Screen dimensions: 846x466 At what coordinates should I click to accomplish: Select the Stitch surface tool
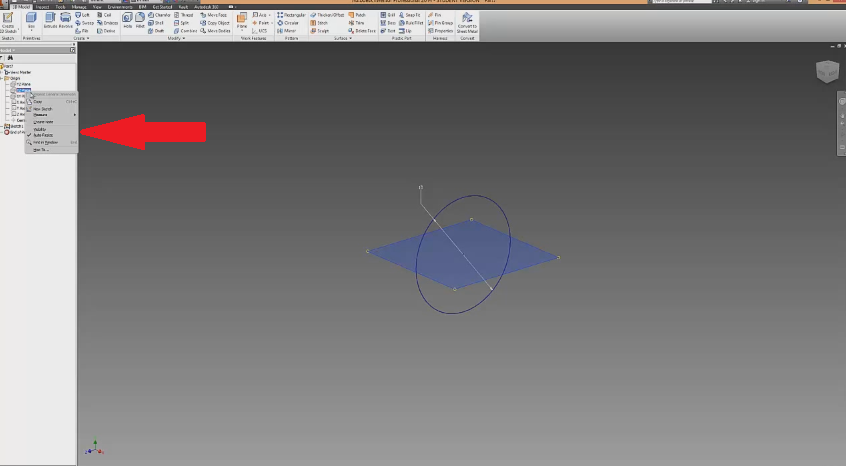tap(319, 23)
